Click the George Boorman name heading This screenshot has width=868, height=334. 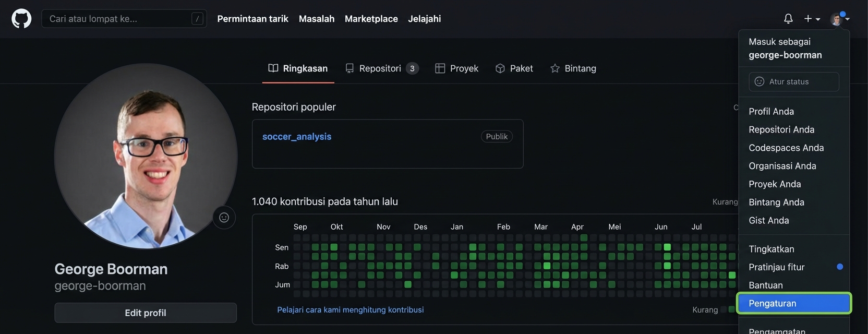[111, 269]
